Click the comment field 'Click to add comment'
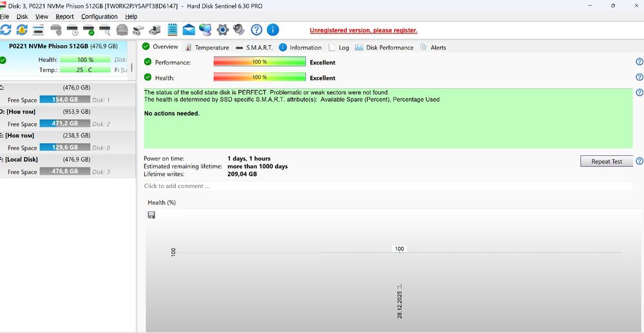 (x=388, y=186)
